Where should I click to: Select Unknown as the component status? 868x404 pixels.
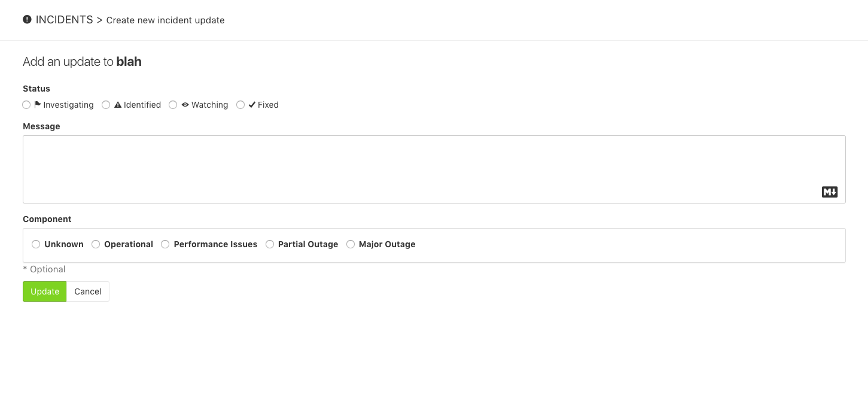[x=36, y=244]
